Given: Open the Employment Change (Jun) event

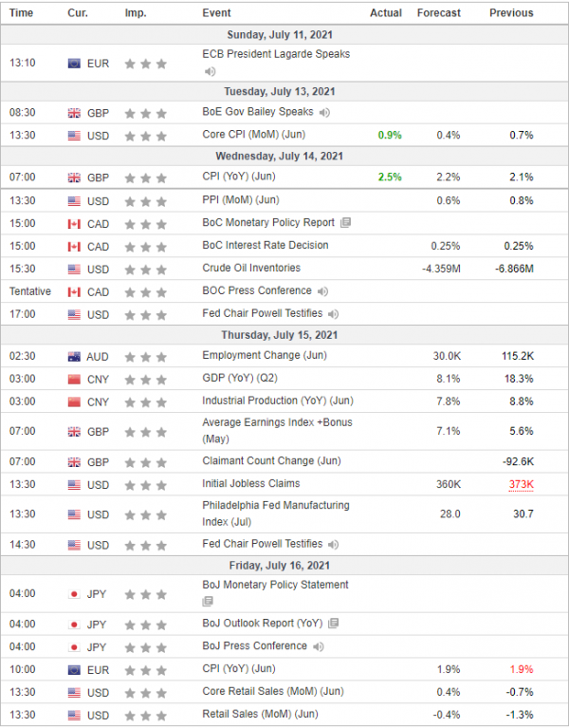Looking at the screenshot, I should click(265, 356).
